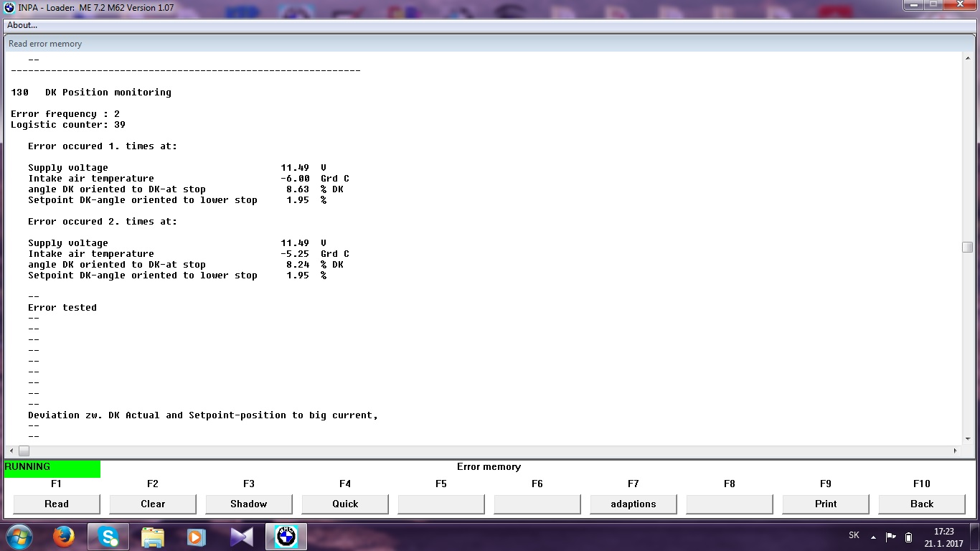This screenshot has height=551, width=980.
Task: Open the SK input language selector
Action: 854,535
